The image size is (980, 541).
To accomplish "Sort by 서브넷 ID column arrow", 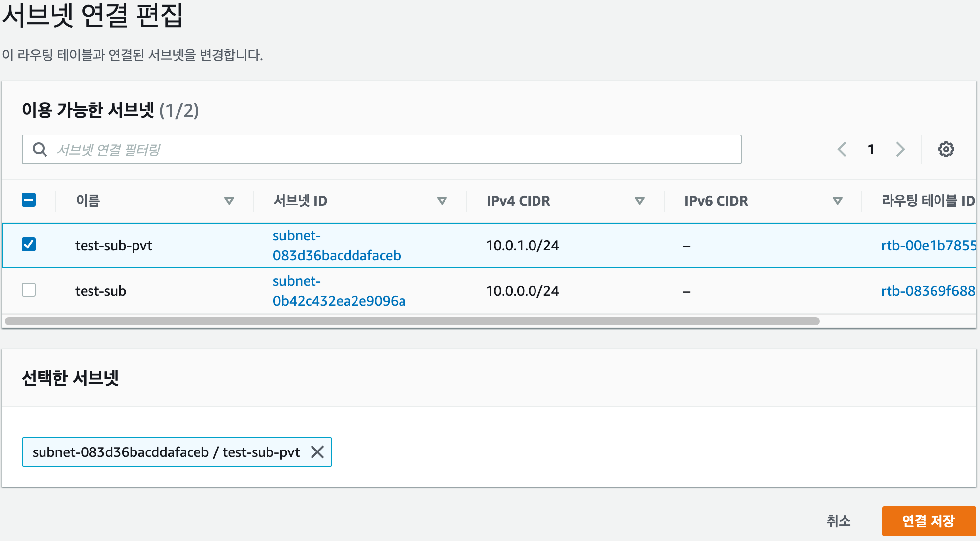I will 442,201.
